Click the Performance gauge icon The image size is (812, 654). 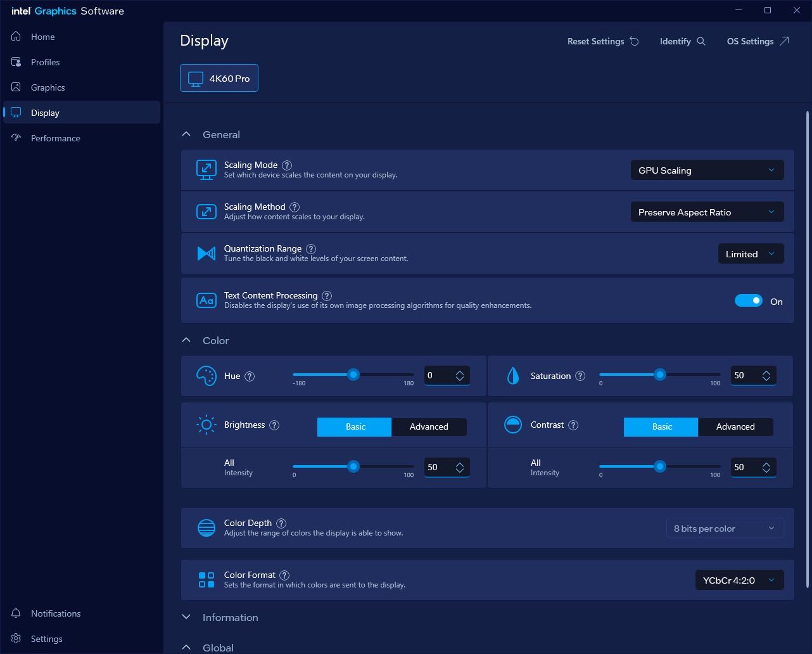pos(16,138)
